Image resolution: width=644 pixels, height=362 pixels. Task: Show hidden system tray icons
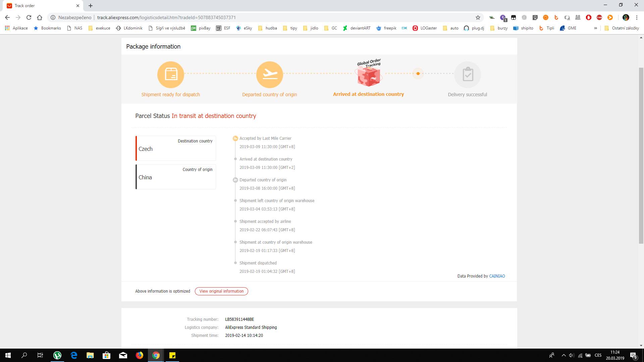pyautogui.click(x=563, y=355)
